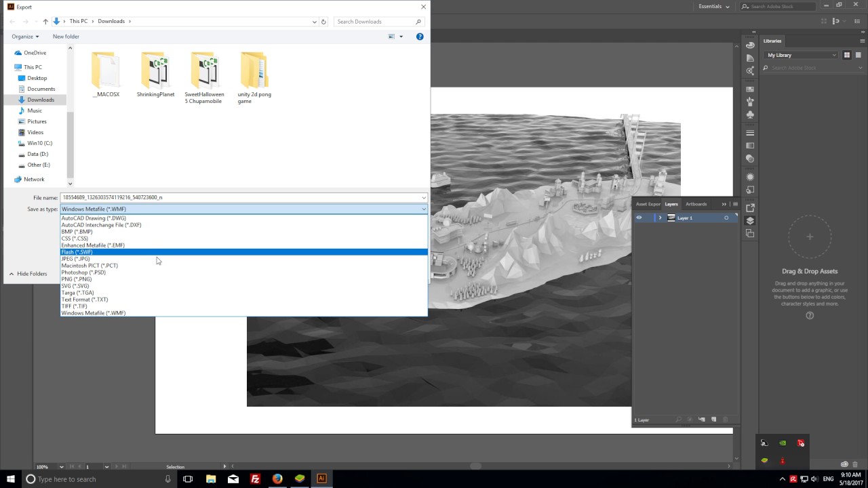Open the Graphic Styles panel icon
This screenshot has width=868, height=488.
click(x=750, y=190)
